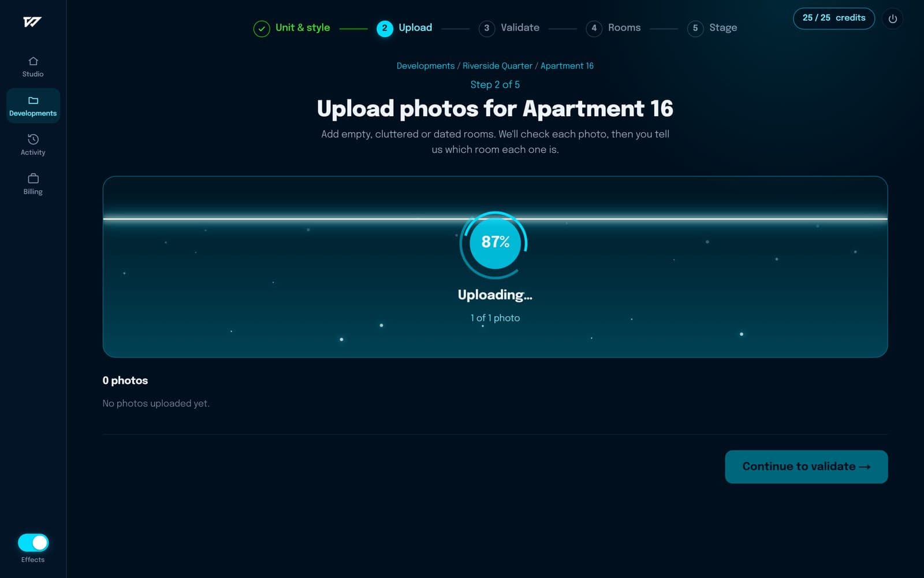This screenshot has height=578, width=924.
Task: Click the Uploading... status text
Action: [x=495, y=295]
